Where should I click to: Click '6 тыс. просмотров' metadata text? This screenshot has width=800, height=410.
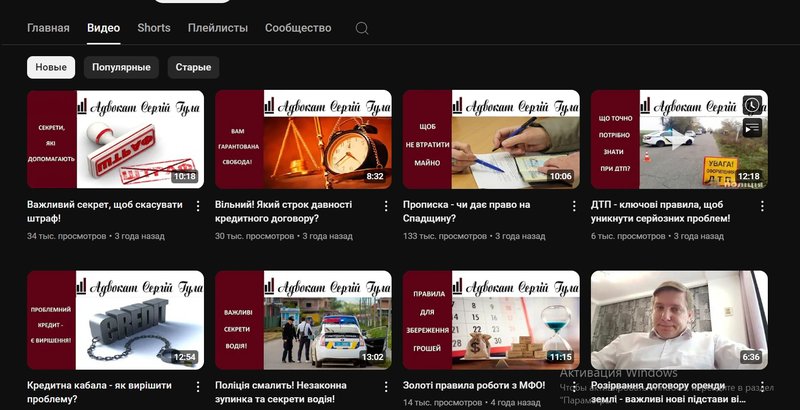point(628,236)
